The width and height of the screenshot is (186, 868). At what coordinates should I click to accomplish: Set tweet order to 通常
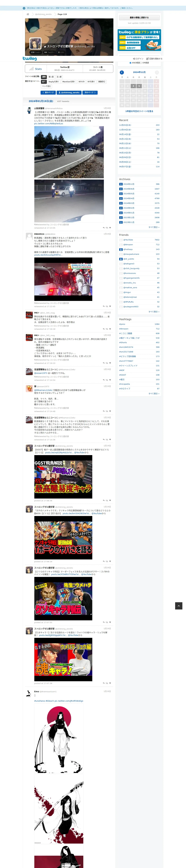click(x=44, y=77)
